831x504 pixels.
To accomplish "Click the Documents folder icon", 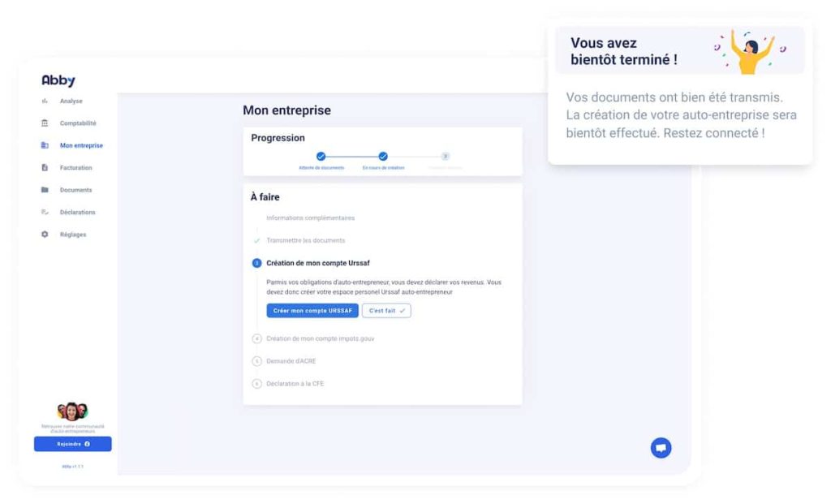I will point(45,190).
